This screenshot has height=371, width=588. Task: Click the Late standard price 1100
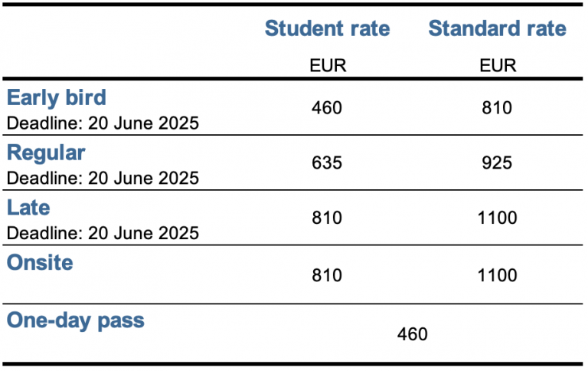pyautogui.click(x=497, y=218)
